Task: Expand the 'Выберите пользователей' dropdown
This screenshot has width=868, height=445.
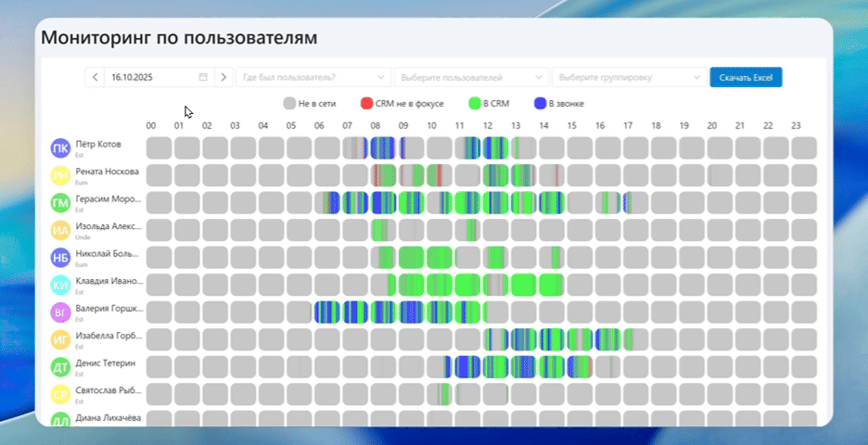Action: (470, 77)
